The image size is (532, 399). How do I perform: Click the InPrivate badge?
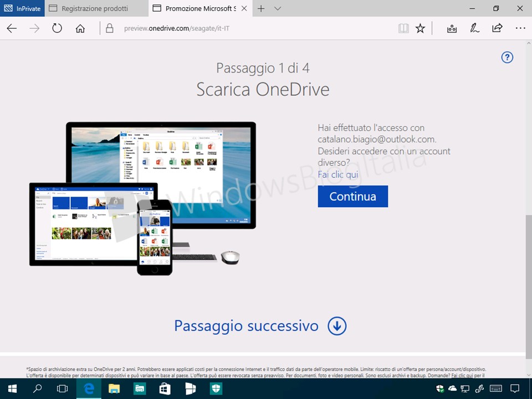[x=22, y=8]
